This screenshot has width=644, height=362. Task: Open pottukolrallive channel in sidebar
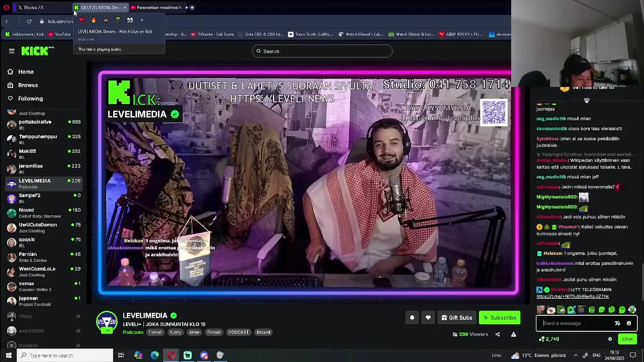(44, 124)
